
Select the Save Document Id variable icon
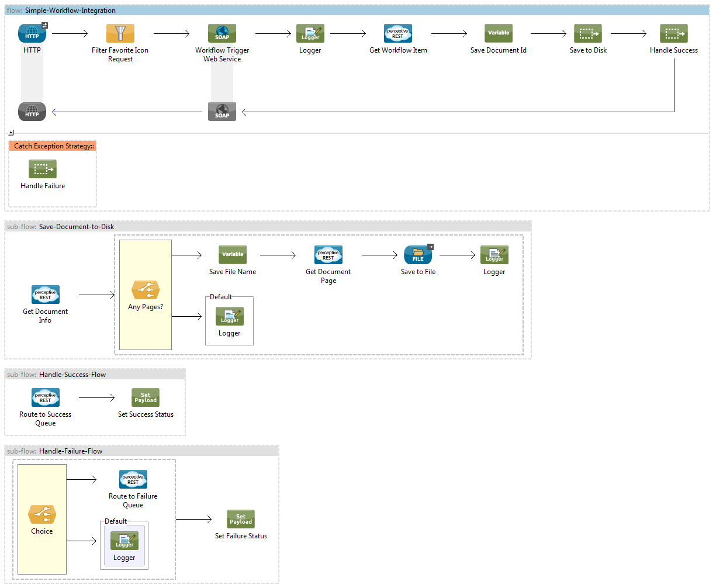point(499,33)
